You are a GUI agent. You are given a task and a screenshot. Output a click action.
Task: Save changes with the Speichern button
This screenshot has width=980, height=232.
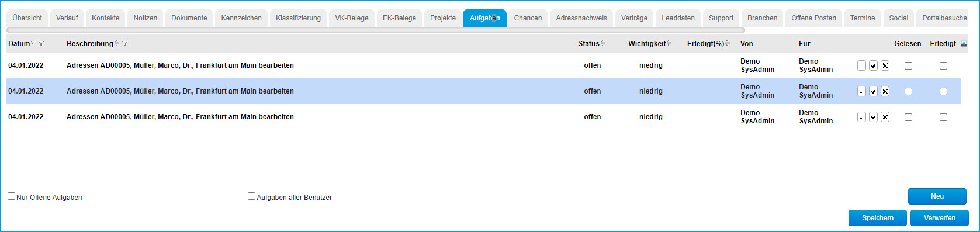point(878,218)
